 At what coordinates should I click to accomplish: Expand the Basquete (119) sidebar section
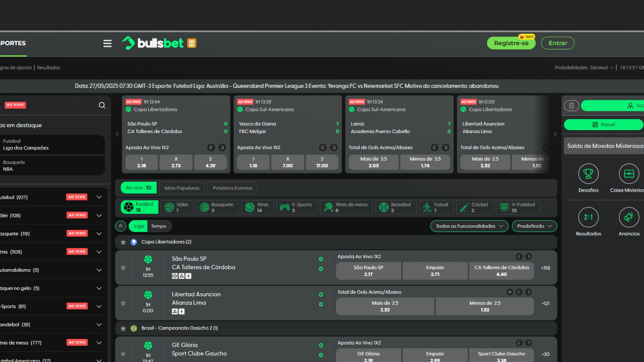[99, 234]
